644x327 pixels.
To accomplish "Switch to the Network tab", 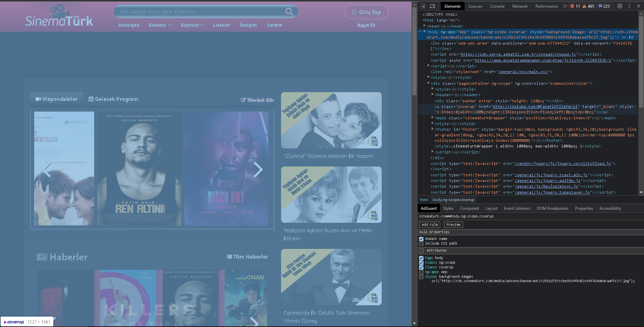I will 520,6.
